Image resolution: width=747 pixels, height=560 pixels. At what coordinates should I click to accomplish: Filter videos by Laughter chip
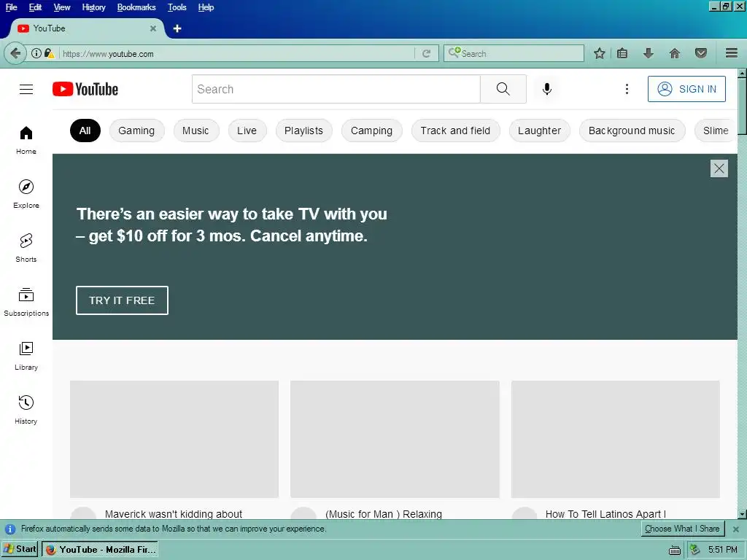coord(539,131)
